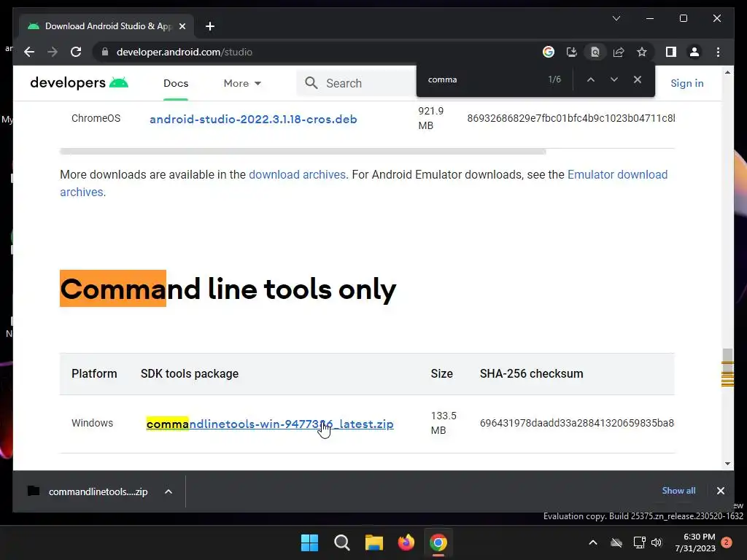Close the find bar
This screenshot has width=747, height=560.
pyautogui.click(x=638, y=79)
